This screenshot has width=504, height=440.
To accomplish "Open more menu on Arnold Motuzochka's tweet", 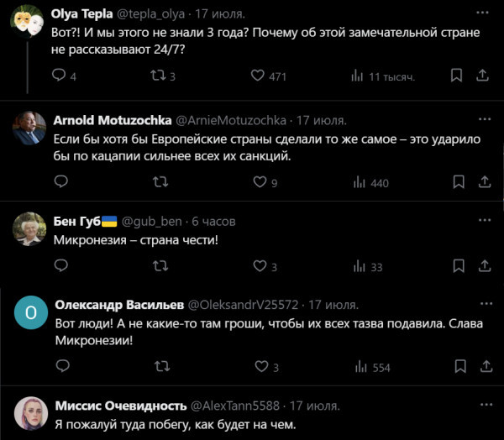I will click(x=484, y=119).
